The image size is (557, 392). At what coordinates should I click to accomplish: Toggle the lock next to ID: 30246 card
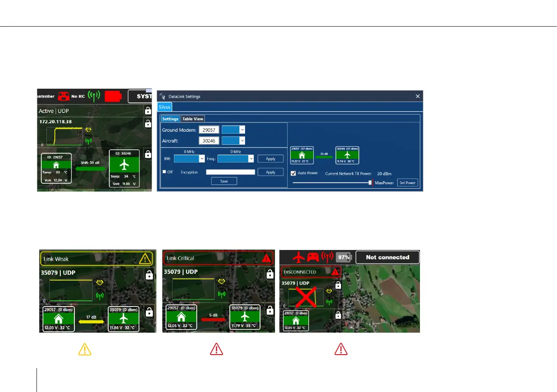[x=148, y=154]
